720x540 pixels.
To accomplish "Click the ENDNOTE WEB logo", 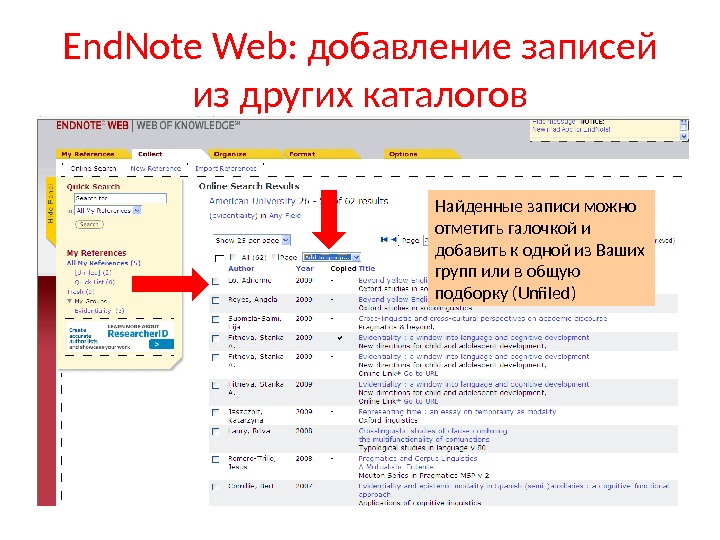I will coord(92,125).
